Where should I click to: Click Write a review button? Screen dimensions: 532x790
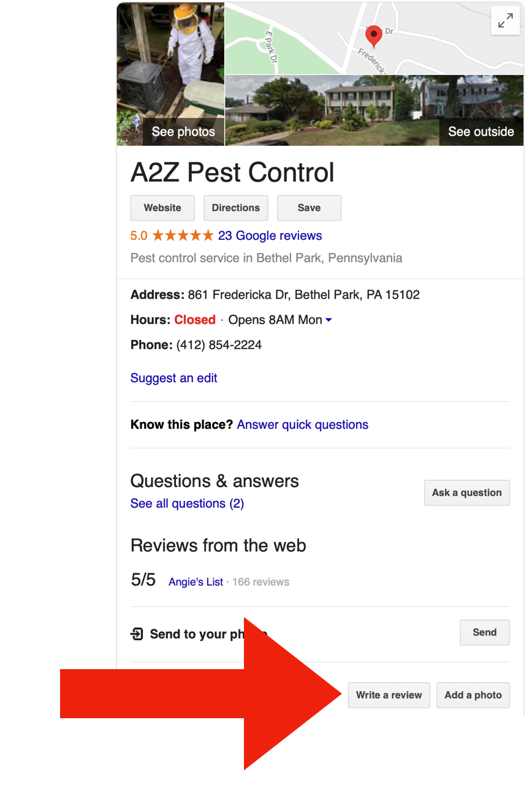click(x=389, y=695)
